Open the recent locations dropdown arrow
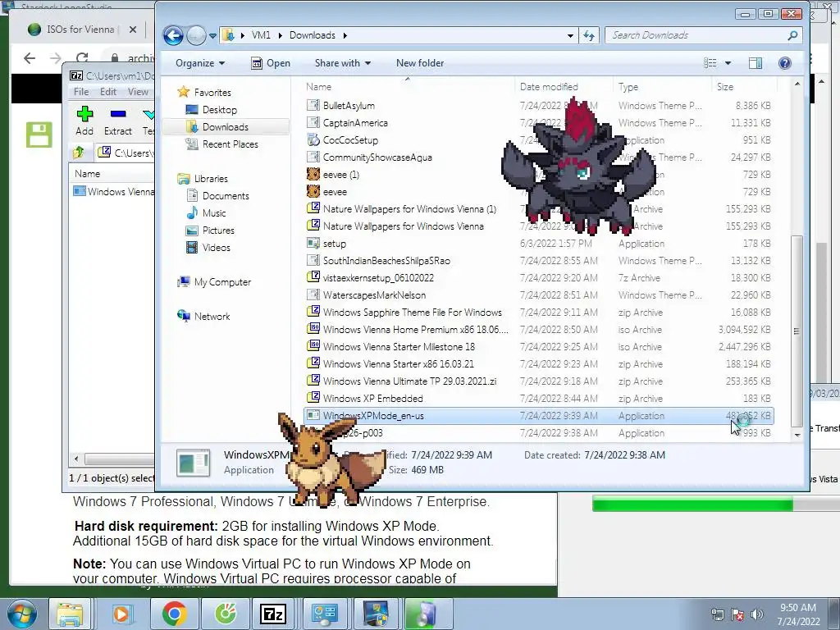Screen dimensions: 840x630 point(212,36)
